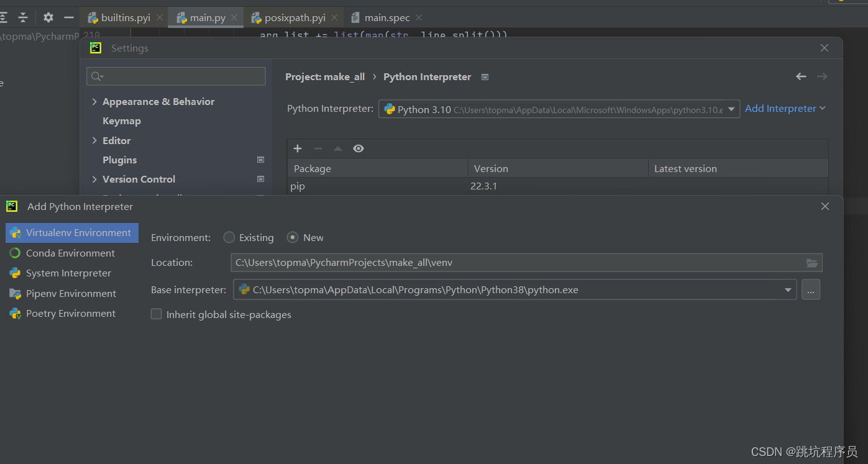Viewport: 868px width, 464px height.
Task: Collapse all icon in project toolbar
Action: (x=23, y=17)
